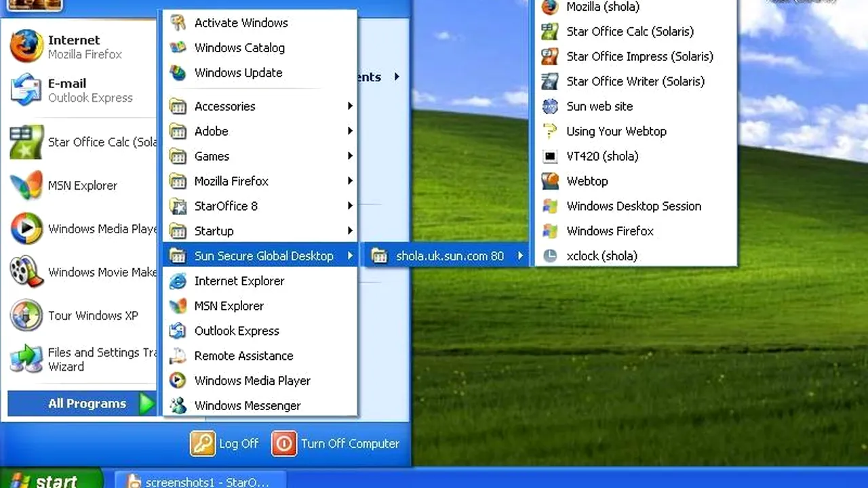Click the Sun web site globe icon
This screenshot has height=488, width=868.
coord(550,106)
